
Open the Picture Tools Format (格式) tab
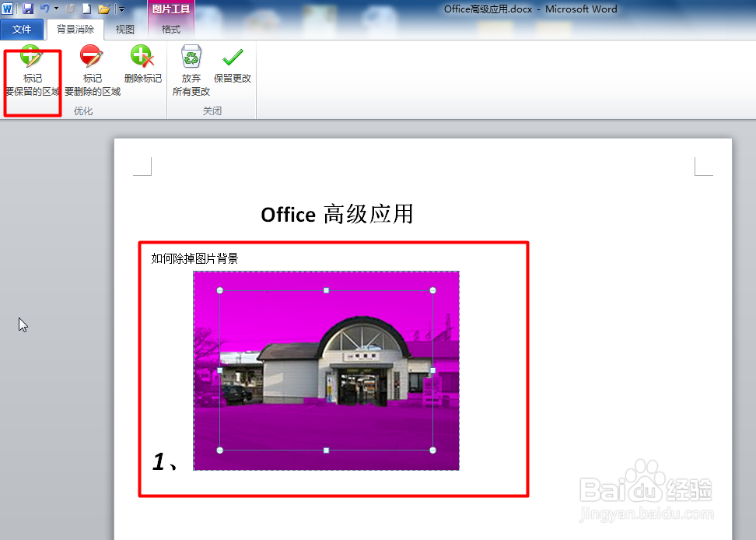[x=170, y=28]
